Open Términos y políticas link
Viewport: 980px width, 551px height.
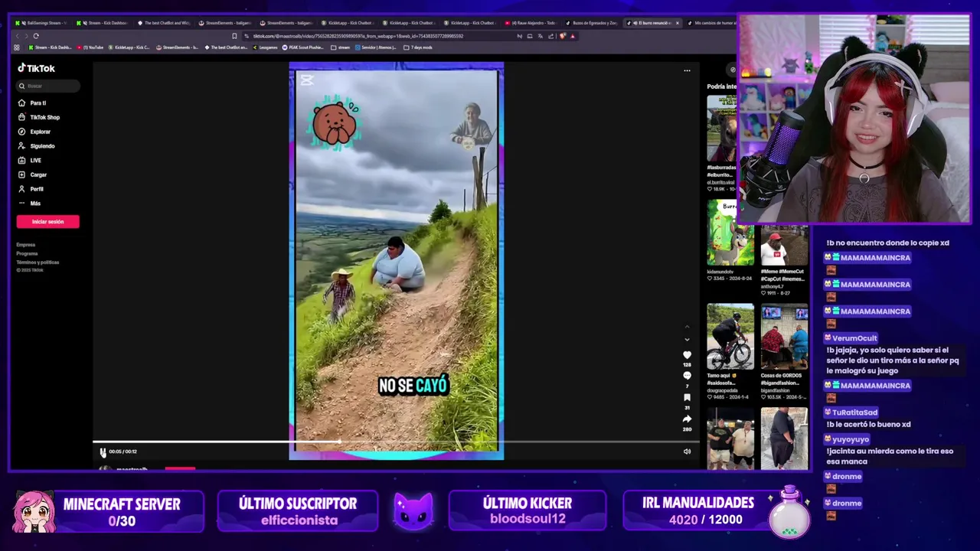tap(38, 262)
